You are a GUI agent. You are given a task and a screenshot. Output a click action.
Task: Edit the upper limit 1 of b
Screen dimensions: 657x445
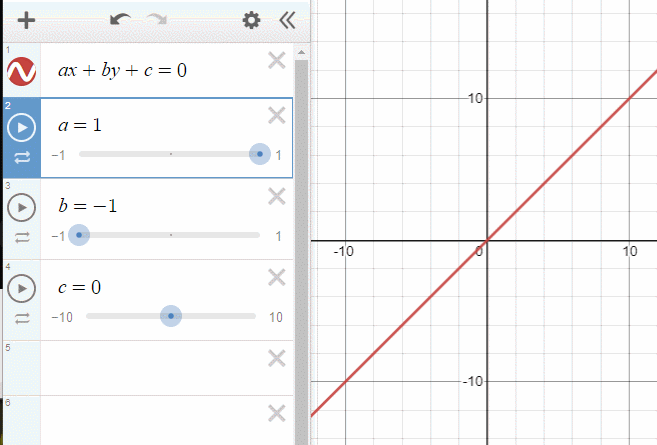tap(278, 236)
